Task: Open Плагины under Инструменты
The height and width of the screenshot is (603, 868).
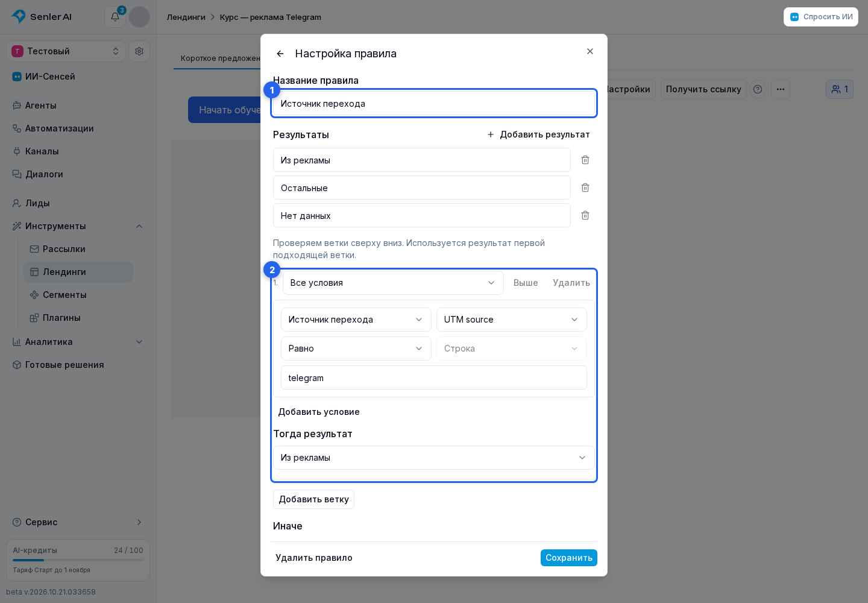Action: (x=78, y=318)
